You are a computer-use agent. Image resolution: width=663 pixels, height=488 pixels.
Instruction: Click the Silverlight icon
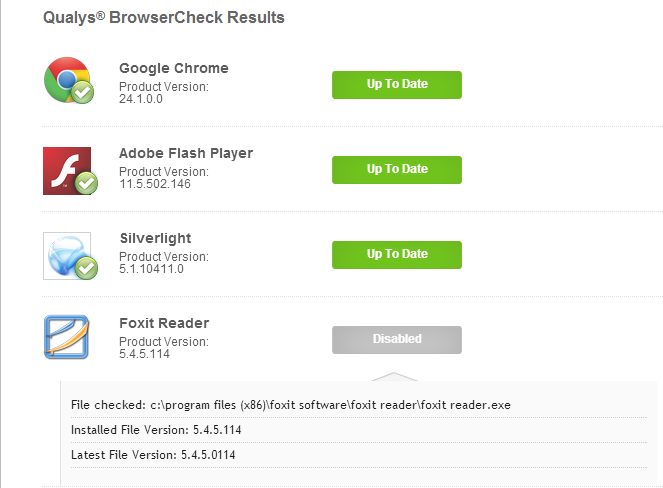[x=65, y=254]
